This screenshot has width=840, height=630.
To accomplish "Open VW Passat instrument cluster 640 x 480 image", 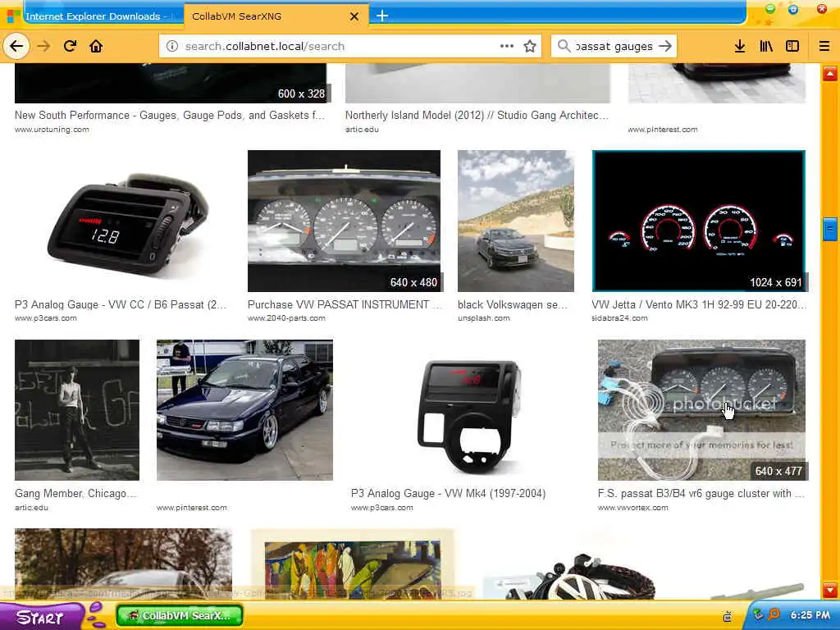I will point(344,221).
